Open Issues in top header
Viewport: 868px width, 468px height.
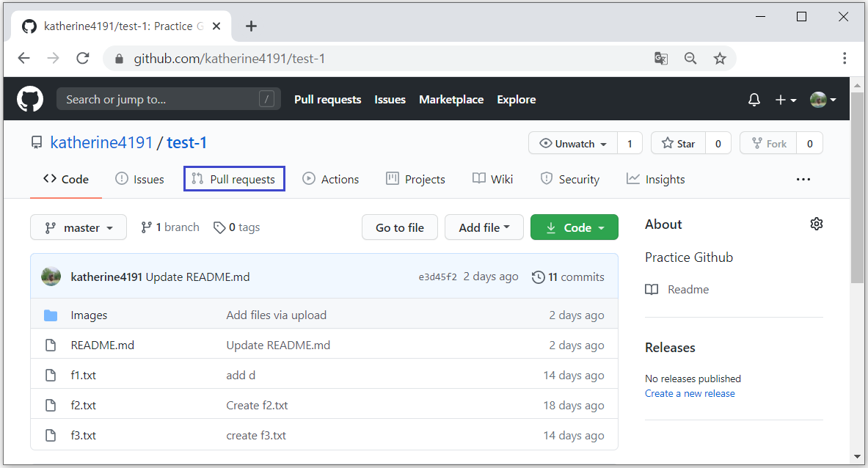[390, 100]
